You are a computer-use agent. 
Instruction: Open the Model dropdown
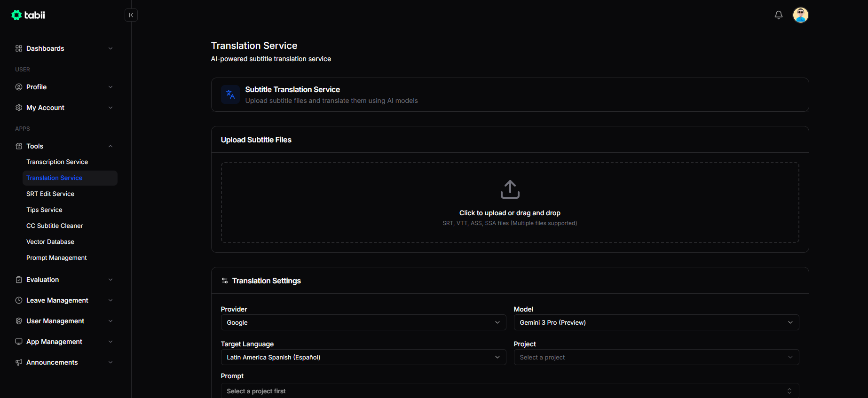[656, 322]
